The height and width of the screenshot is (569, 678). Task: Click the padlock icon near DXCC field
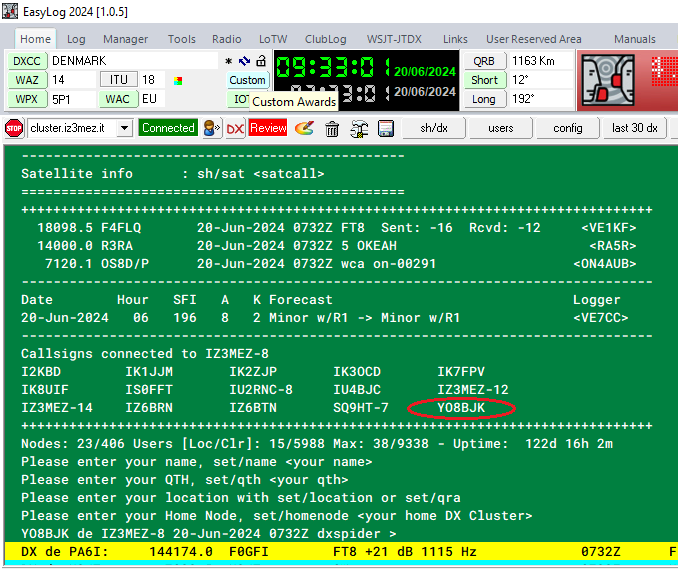[261, 61]
